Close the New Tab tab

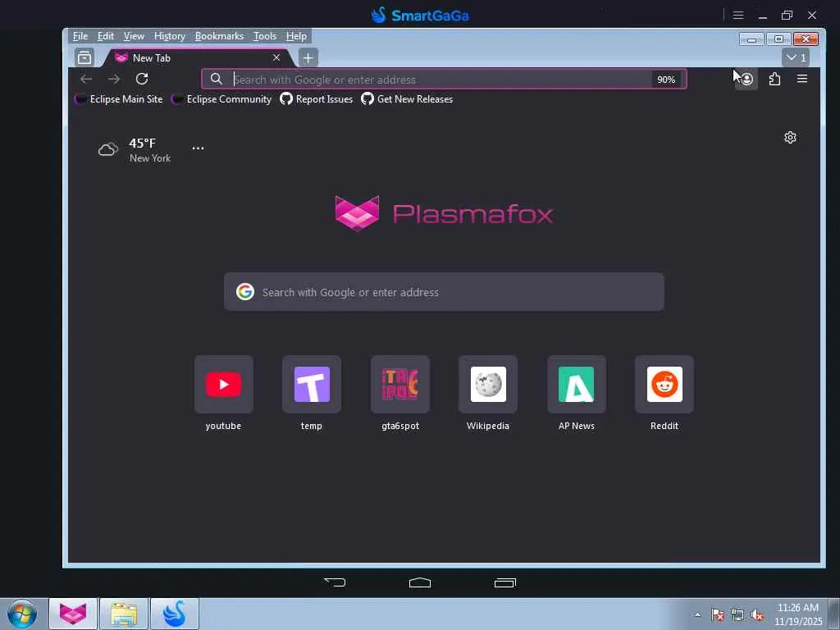(276, 57)
